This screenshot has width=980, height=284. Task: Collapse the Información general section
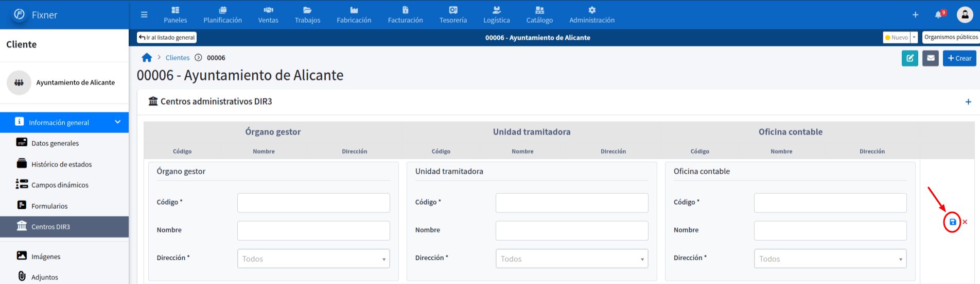64,122
